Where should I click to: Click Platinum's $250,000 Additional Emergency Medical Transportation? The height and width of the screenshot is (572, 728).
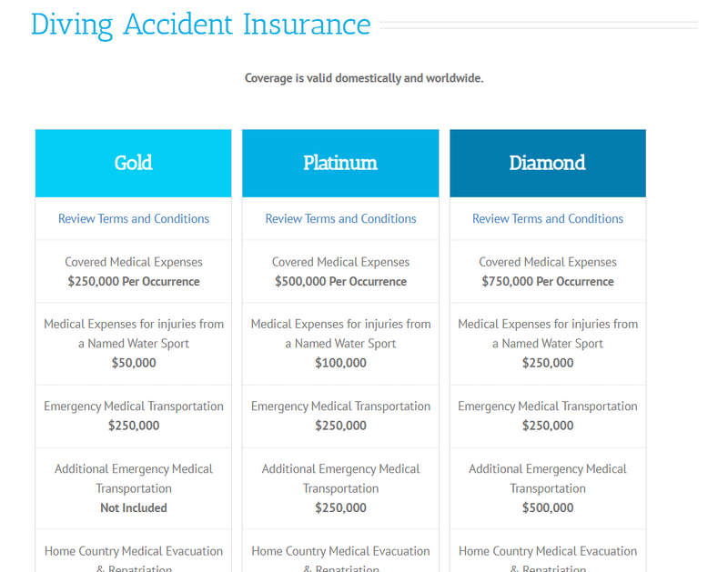coord(340,508)
